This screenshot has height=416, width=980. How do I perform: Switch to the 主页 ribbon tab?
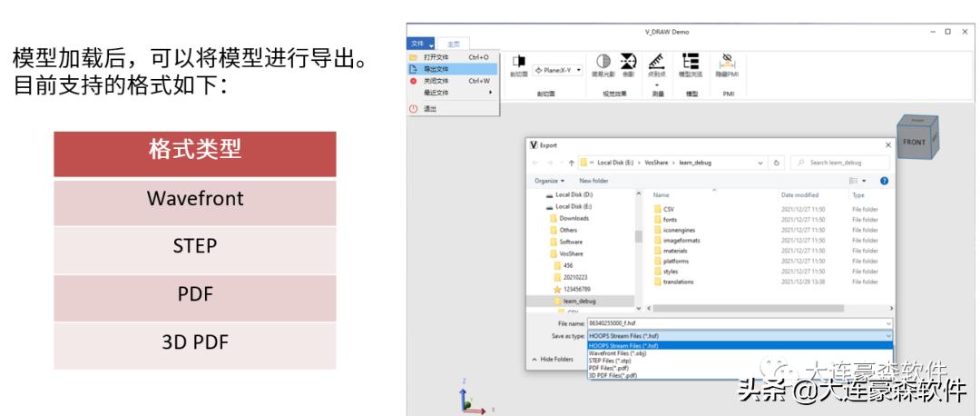(453, 44)
